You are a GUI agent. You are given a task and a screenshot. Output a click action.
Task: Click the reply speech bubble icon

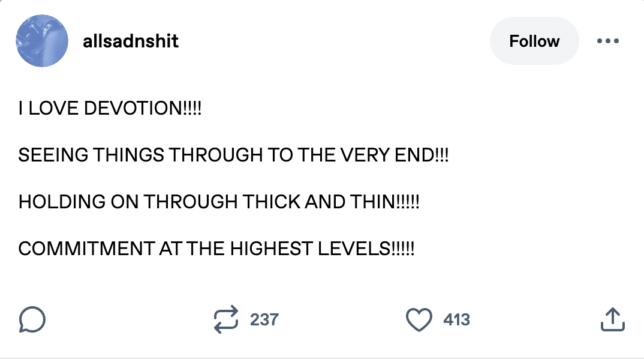(x=32, y=319)
